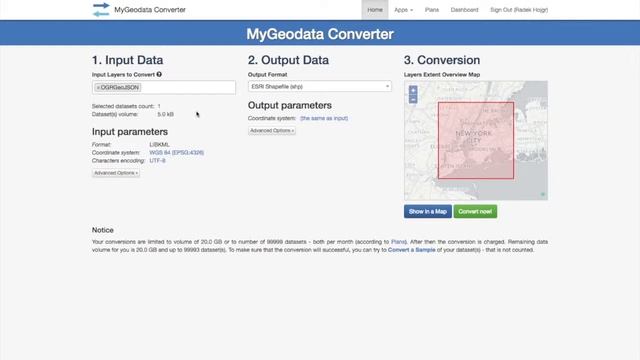Open the Apps dropdown menu

tap(403, 10)
